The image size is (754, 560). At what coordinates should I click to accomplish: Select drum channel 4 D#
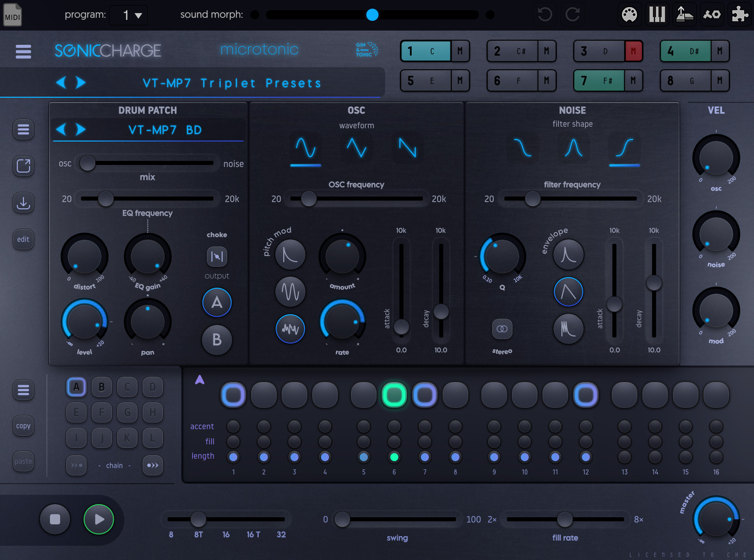click(685, 51)
